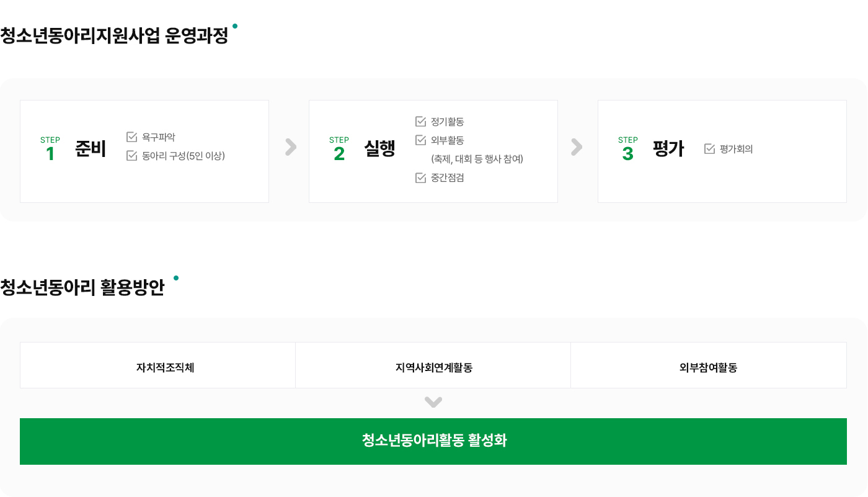Click the down chevron above the green banner
Viewport: 868px width, 497px height.
433,402
